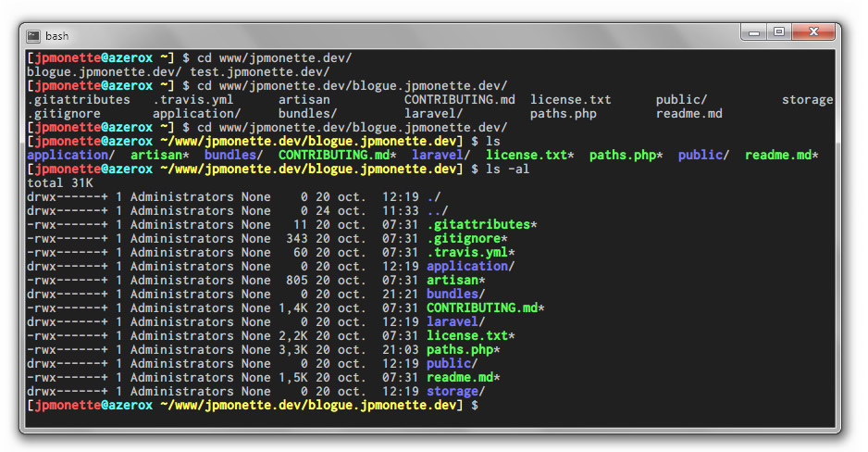Click ".travis.yml*" in the long listing
The image size is (868, 452).
(470, 253)
